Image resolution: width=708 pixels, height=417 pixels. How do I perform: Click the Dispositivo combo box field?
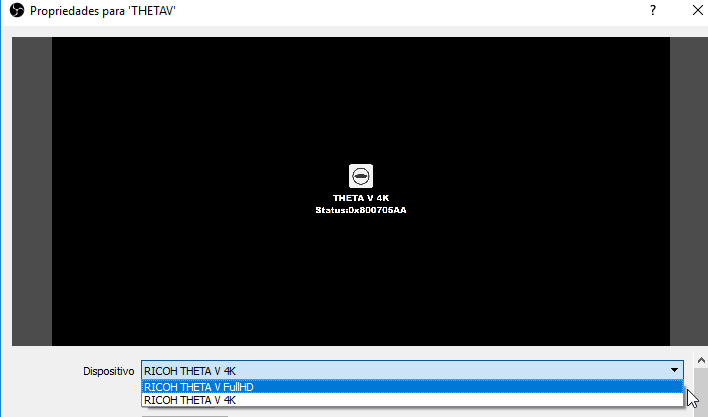pos(412,371)
